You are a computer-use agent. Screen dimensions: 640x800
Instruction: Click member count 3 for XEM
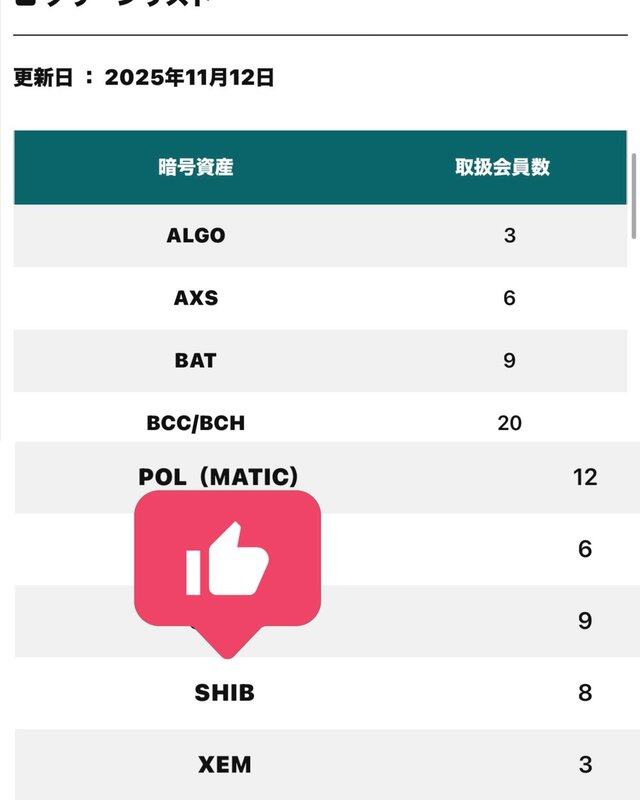pos(585,765)
